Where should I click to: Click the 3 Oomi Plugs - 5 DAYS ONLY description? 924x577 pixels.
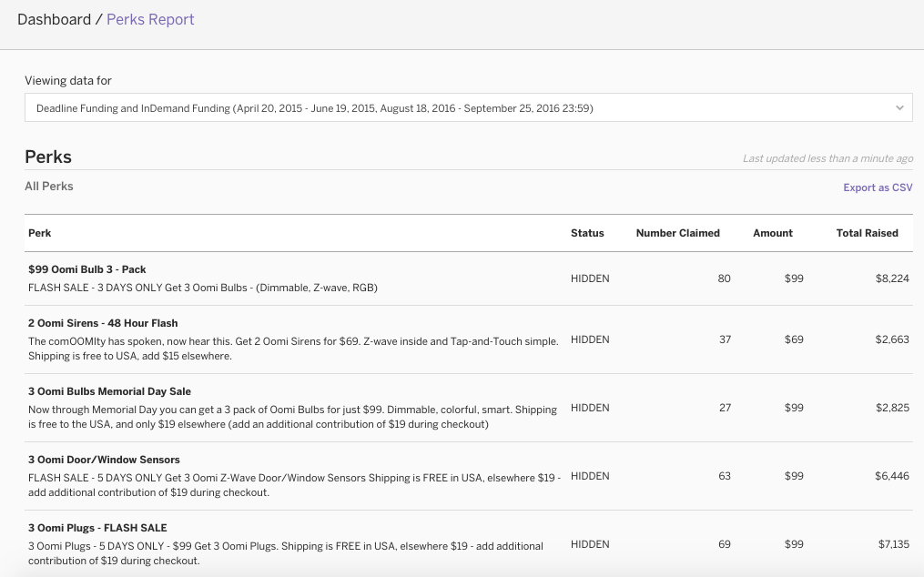286,553
